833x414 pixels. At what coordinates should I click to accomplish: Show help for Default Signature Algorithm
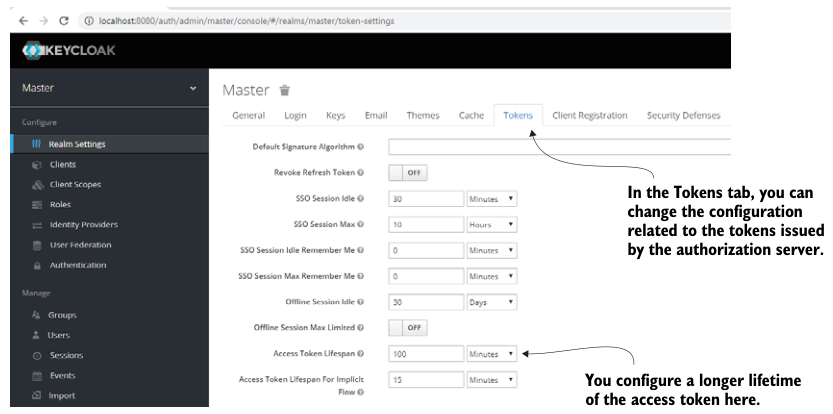tap(361, 147)
